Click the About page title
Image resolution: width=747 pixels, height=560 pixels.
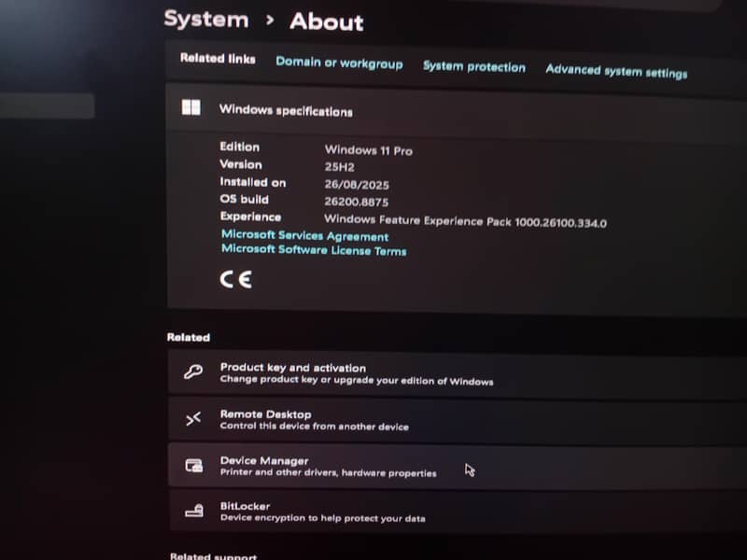326,21
